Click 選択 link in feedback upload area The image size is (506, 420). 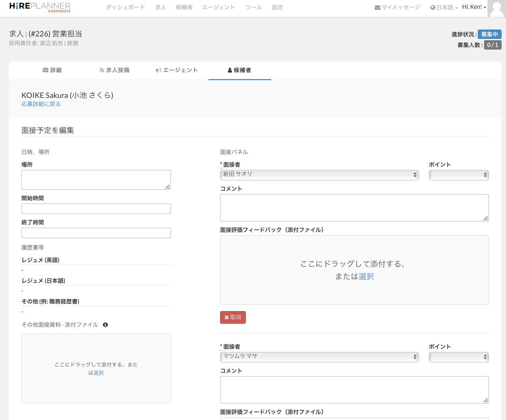[366, 277]
